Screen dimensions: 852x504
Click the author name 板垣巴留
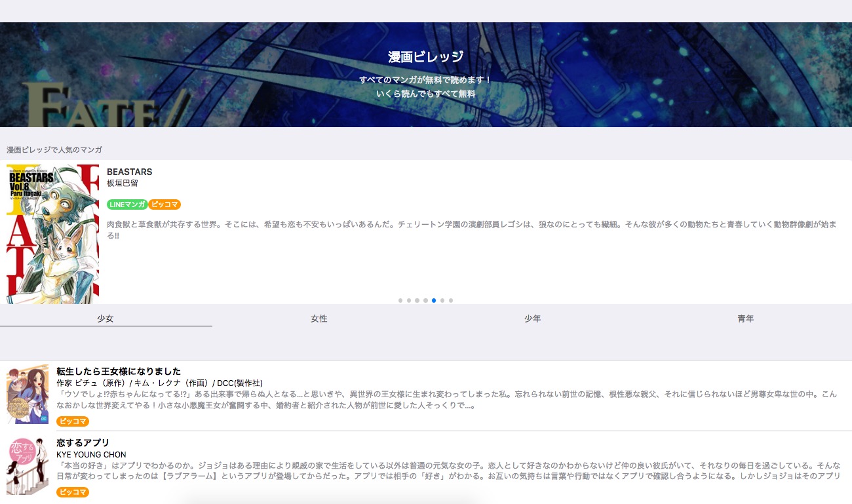[x=123, y=184]
